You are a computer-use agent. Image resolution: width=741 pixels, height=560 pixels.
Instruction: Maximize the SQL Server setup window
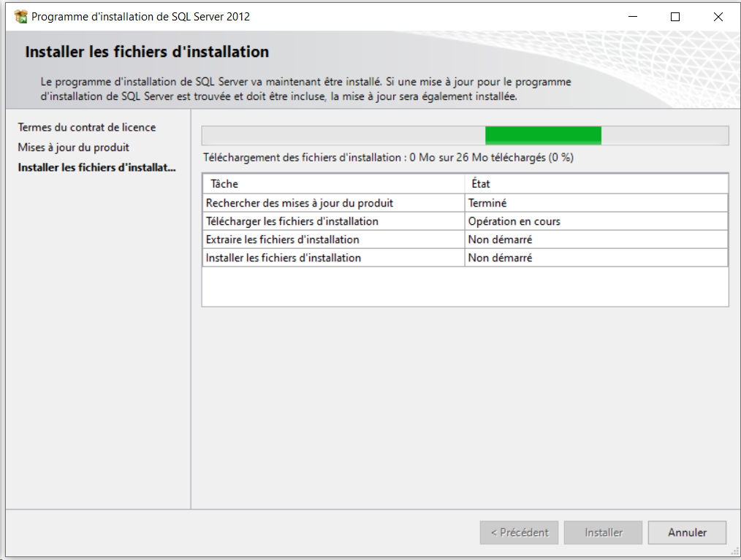tap(675, 17)
